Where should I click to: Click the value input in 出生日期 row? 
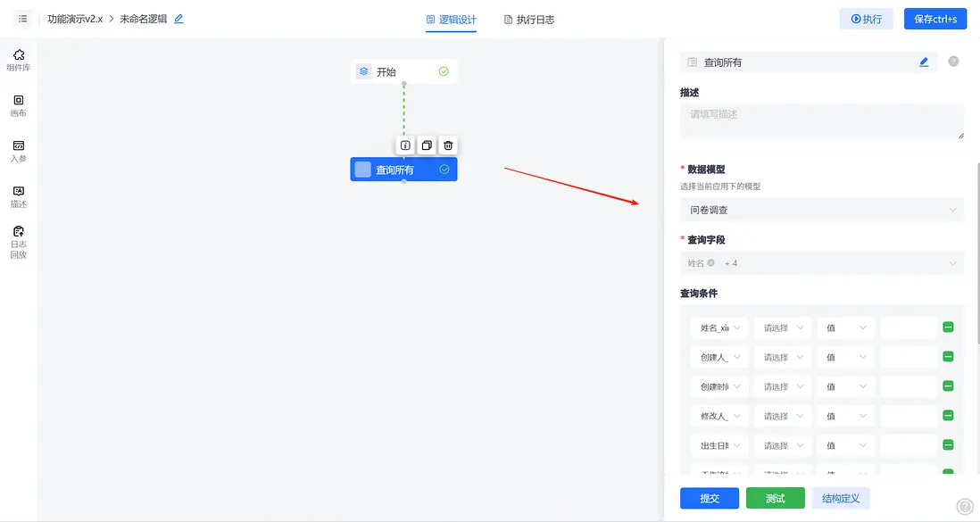tap(908, 445)
